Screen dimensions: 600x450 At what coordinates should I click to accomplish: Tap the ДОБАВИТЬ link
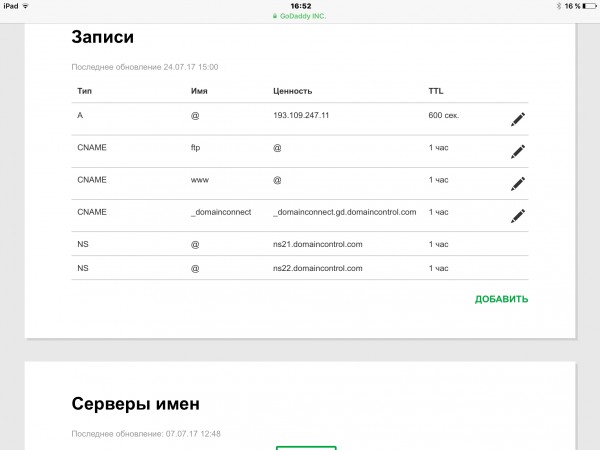tap(501, 299)
